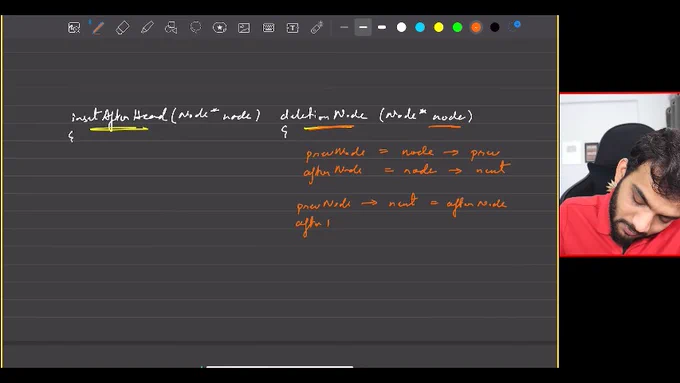This screenshot has height=383, width=680.
Task: Select the Image insert tool
Action: (x=244, y=28)
